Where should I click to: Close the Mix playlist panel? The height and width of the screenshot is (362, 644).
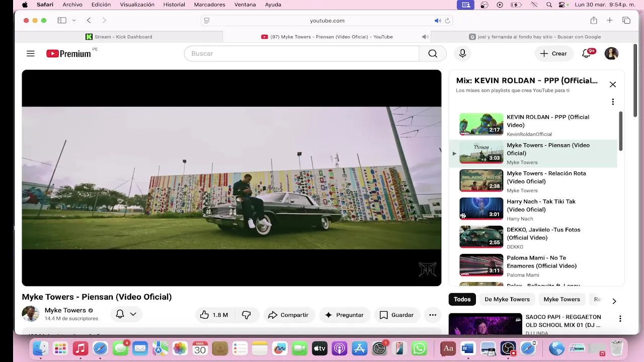(613, 84)
